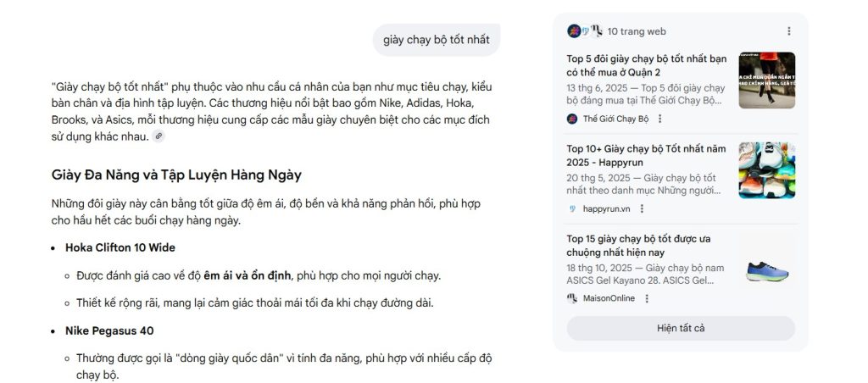Click the Thế Giới Chạy Bộ favicon

572,119
